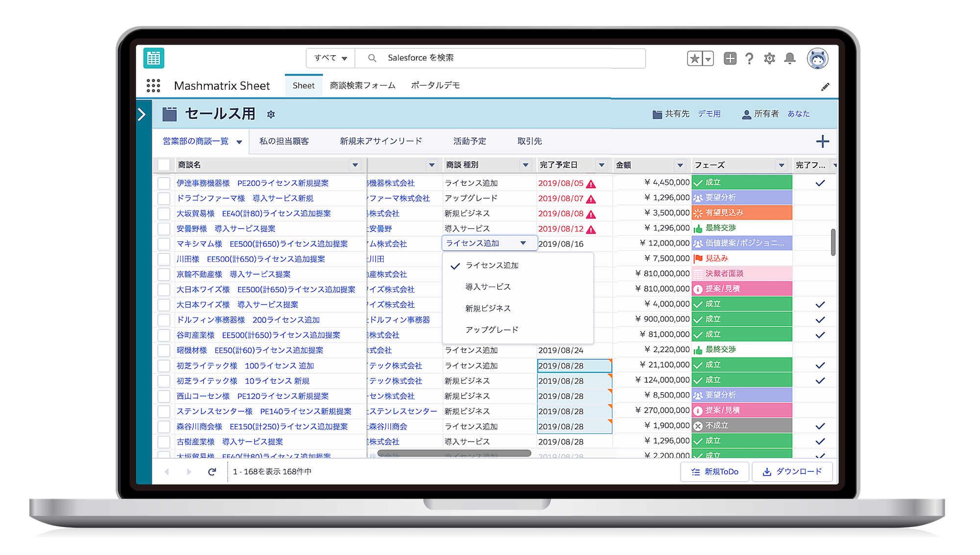The image size is (980, 555).
Task: Toggle the select-all header checkbox
Action: pyautogui.click(x=164, y=165)
